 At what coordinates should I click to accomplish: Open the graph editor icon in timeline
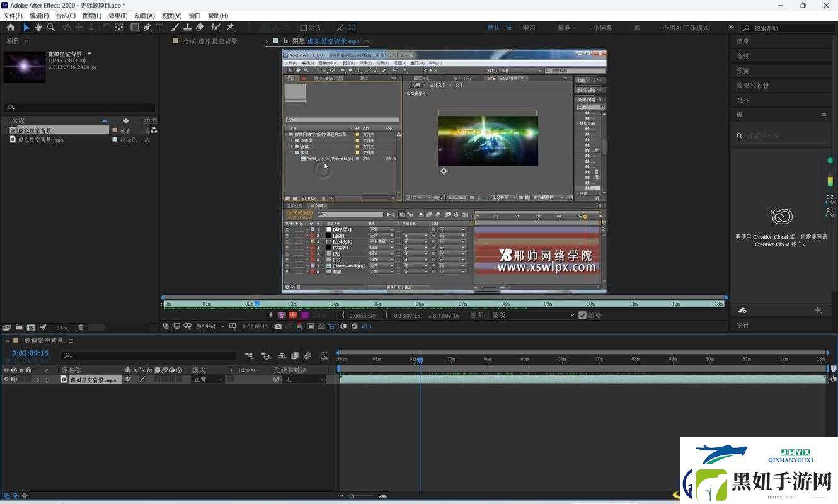(324, 356)
